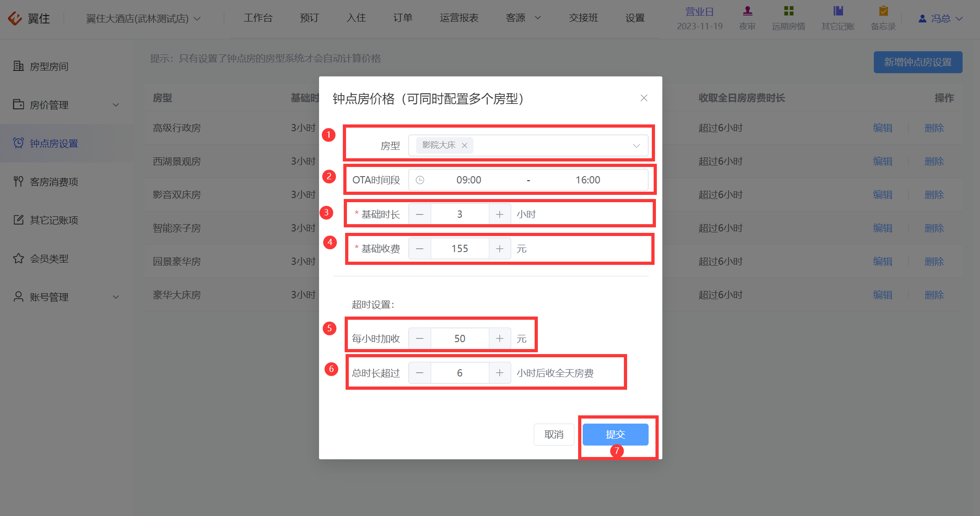The height and width of the screenshot is (516, 980).
Task: Open the hotel selector 翼住大酒店(武林测试店)
Action: point(143,19)
